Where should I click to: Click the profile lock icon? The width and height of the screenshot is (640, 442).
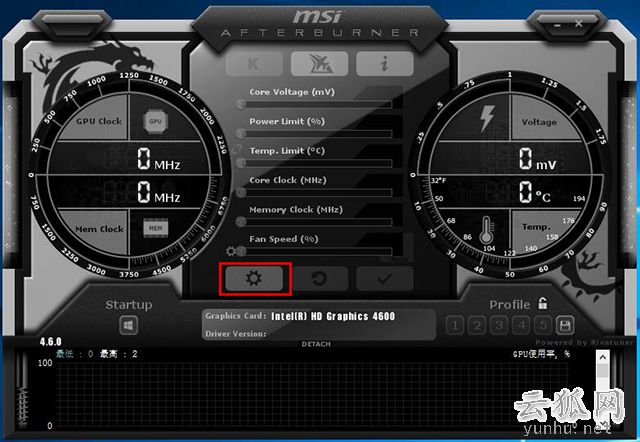pos(542,303)
